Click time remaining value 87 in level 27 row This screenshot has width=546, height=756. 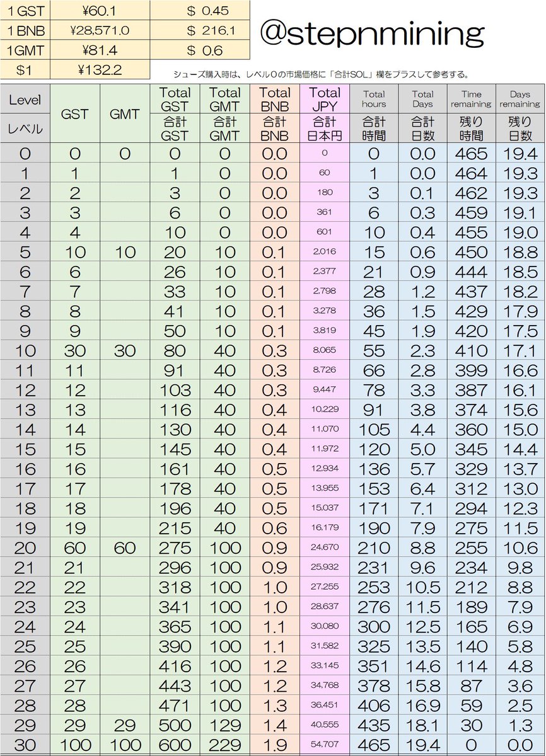coord(471,686)
